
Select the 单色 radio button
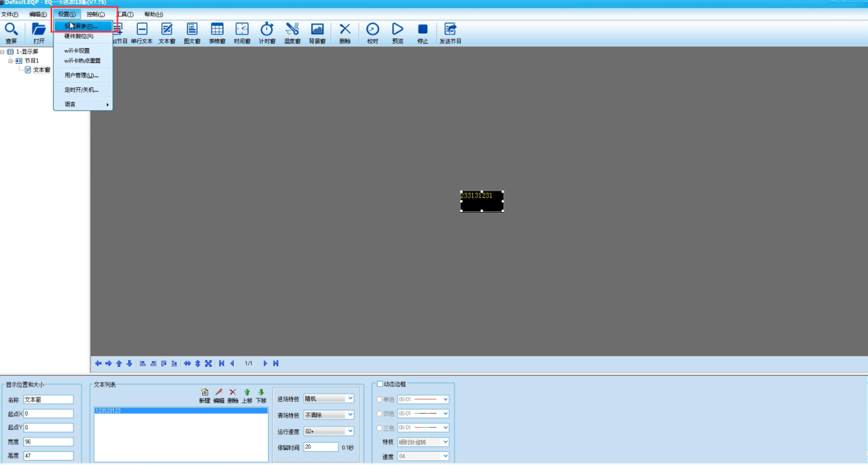click(x=380, y=399)
